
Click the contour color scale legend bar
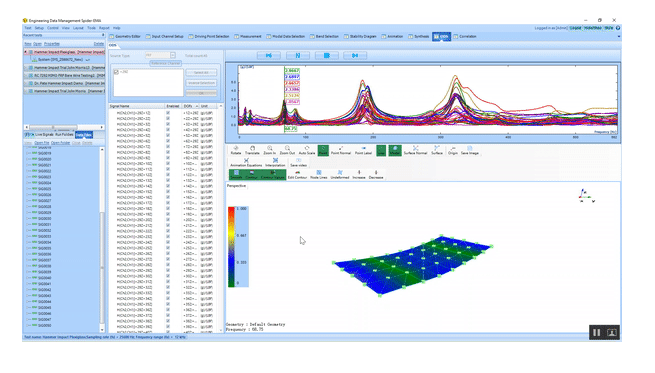tap(231, 246)
